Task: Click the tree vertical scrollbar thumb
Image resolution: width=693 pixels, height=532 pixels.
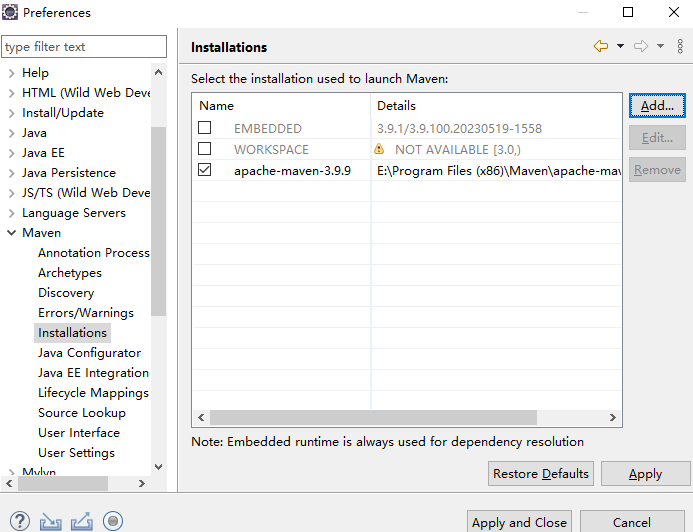Action: (x=158, y=221)
